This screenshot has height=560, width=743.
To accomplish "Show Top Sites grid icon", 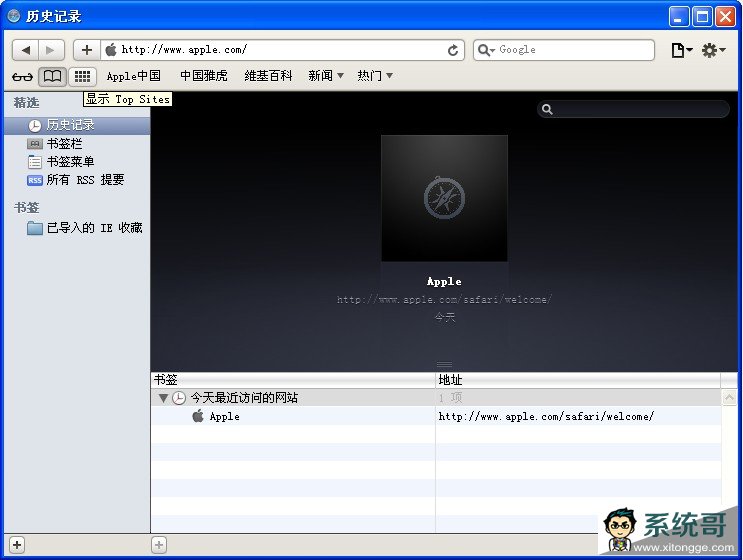I will pyautogui.click(x=82, y=76).
